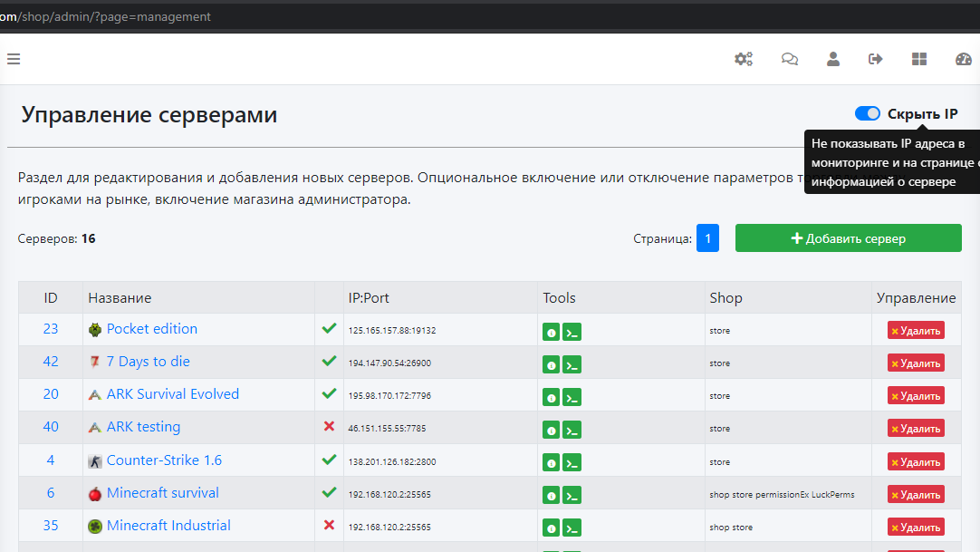Image resolution: width=980 pixels, height=552 pixels.
Task: Open console icon for 7 Days to die
Action: click(x=572, y=364)
